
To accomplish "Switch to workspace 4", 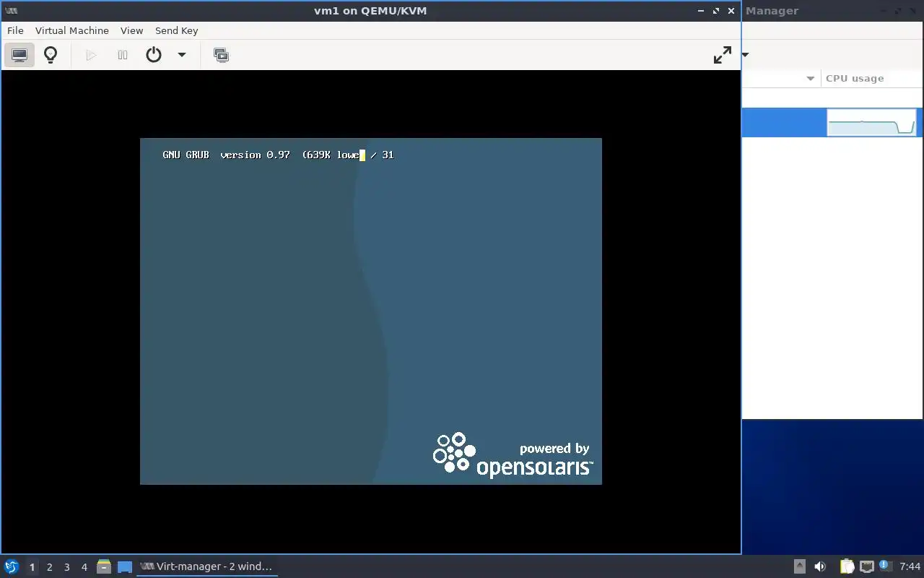I will click(84, 567).
